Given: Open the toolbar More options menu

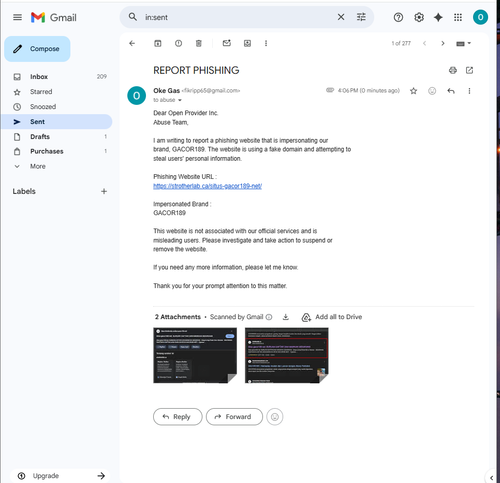Looking at the screenshot, I should coord(266,43).
